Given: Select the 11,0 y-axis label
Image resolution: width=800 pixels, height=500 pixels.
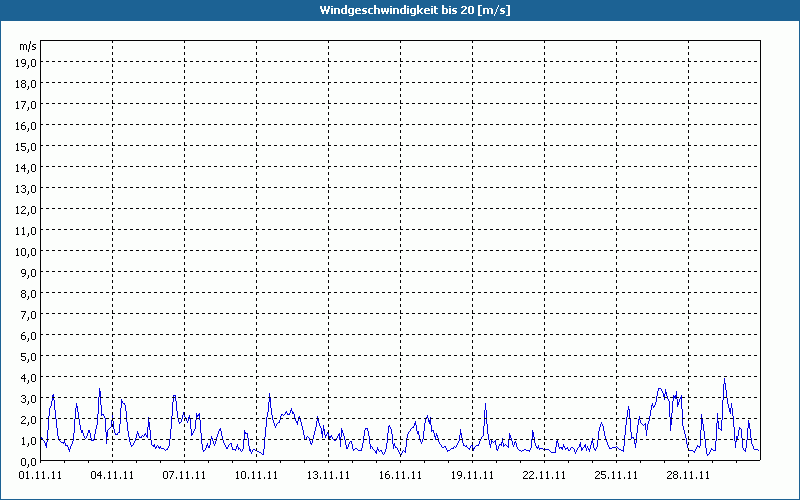Looking at the screenshot, I should click(x=26, y=231).
